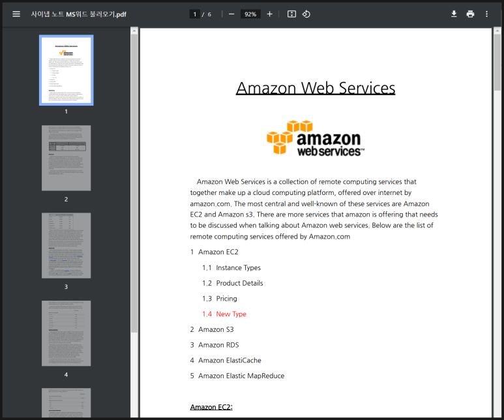Click the zoom out minus icon
This screenshot has height=420, width=504.
pos(231,14)
